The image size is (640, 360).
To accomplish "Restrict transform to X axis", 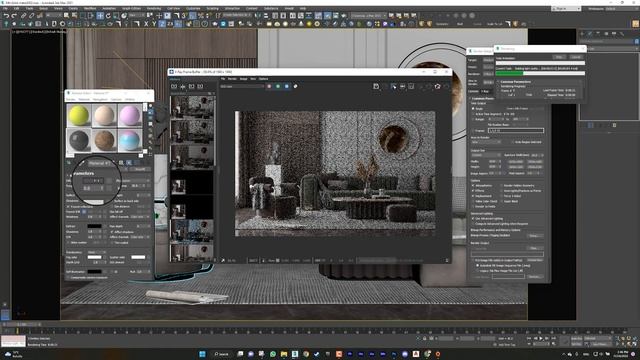I will [146, 24].
